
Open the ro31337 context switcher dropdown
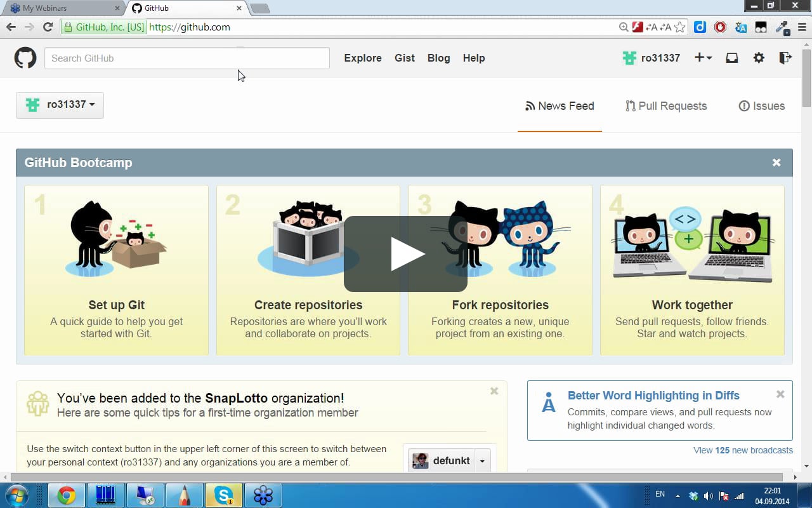tap(60, 105)
